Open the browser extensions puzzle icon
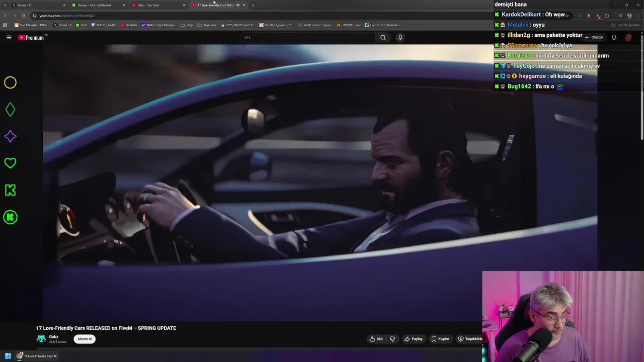The image size is (644, 362). pos(607,16)
